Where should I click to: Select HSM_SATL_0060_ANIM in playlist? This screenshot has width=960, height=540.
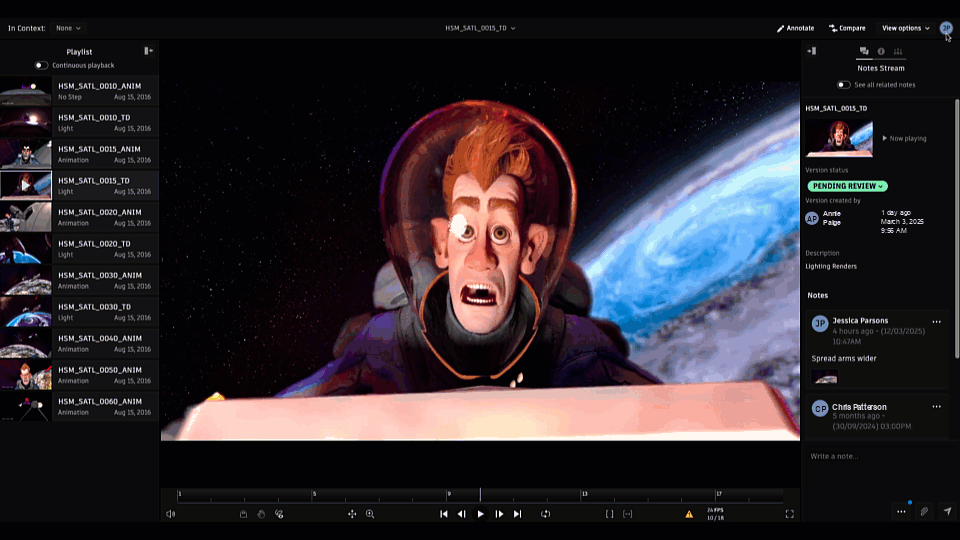click(x=80, y=407)
